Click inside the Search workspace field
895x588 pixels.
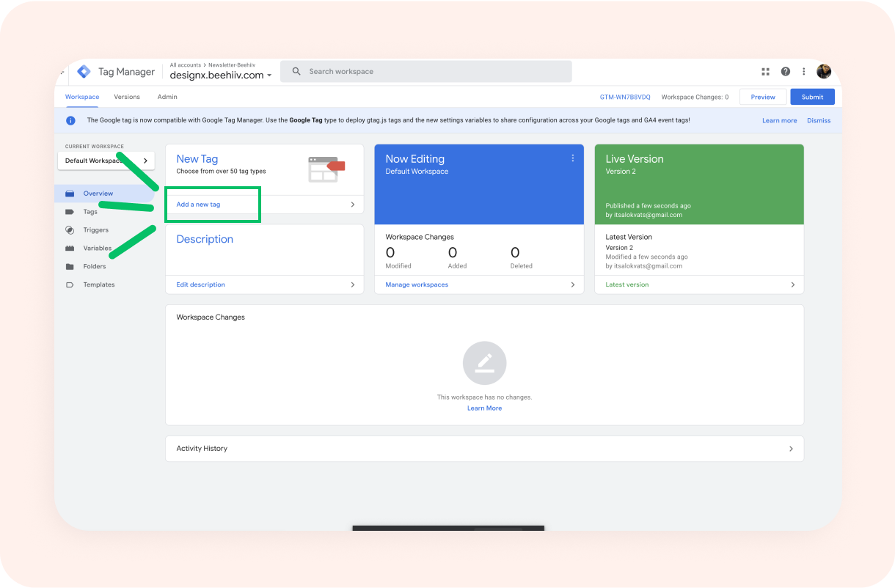pos(426,72)
